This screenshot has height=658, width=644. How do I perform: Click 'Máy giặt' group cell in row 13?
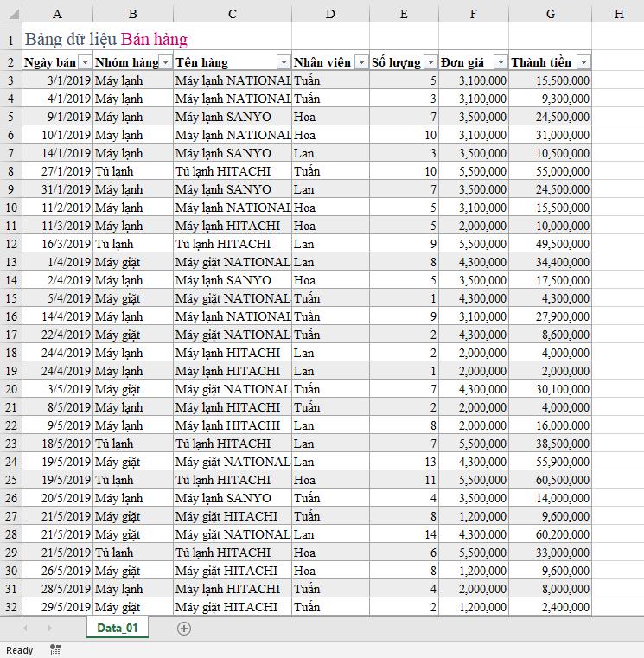click(133, 262)
